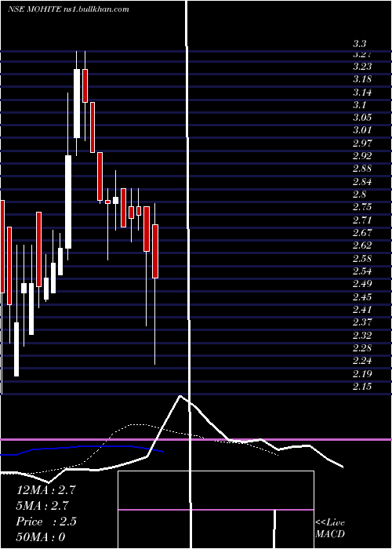
Task: Click the 2.32 price axis label
Action: pos(362,336)
